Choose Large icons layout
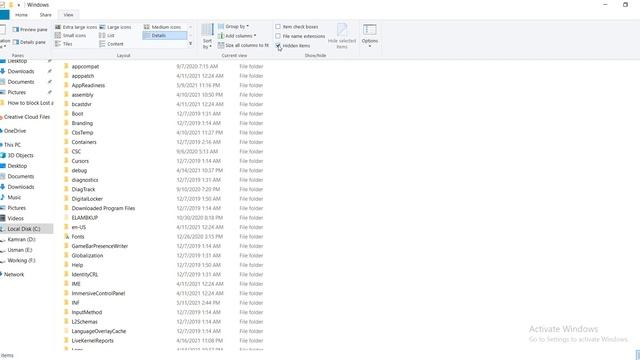The height and width of the screenshot is (360, 640). pyautogui.click(x=116, y=27)
